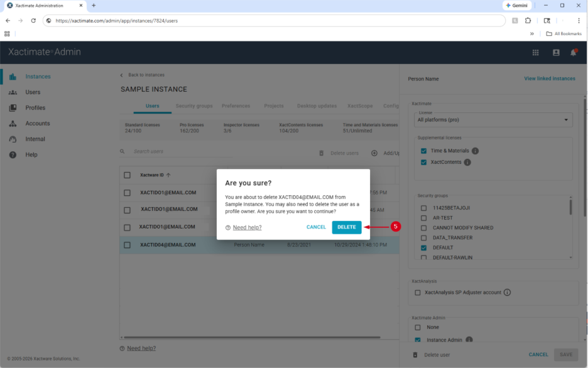Open the browser extensions puzzle icon
The height and width of the screenshot is (368, 588).
(528, 21)
